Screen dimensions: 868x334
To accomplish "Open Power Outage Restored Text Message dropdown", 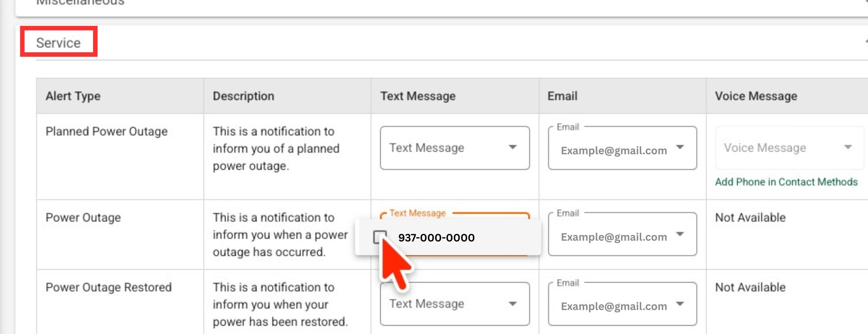I will pos(455,304).
